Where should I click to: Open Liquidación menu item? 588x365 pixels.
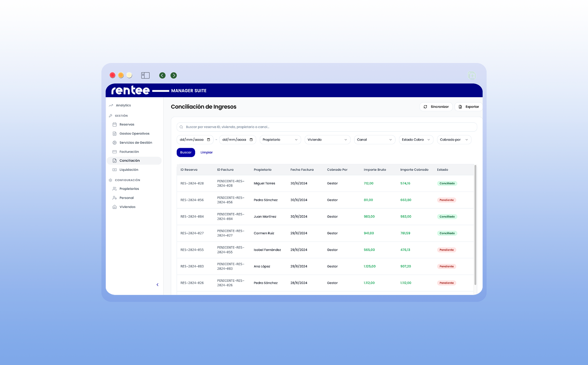(x=129, y=170)
